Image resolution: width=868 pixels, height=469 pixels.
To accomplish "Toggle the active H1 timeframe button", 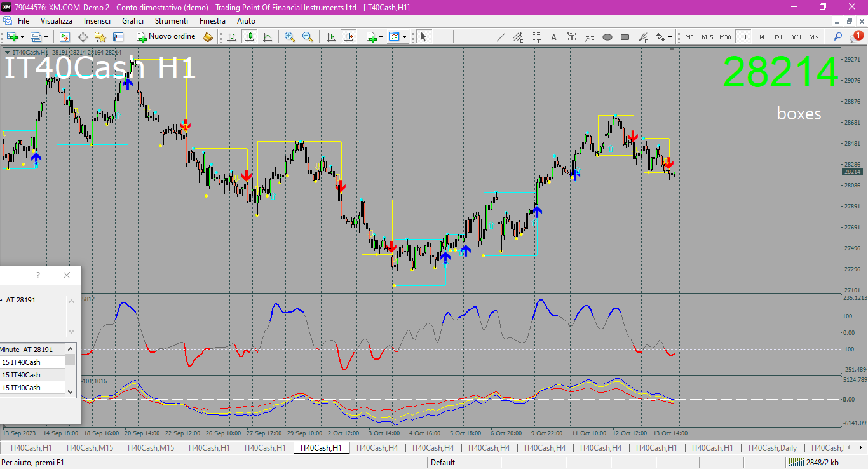I will [743, 37].
